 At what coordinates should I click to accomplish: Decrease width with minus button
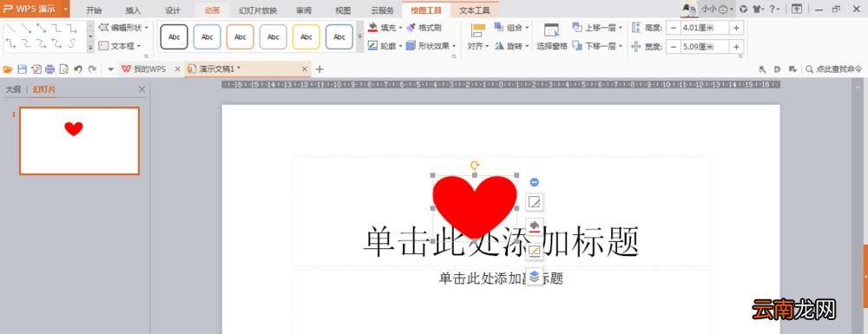pos(674,47)
